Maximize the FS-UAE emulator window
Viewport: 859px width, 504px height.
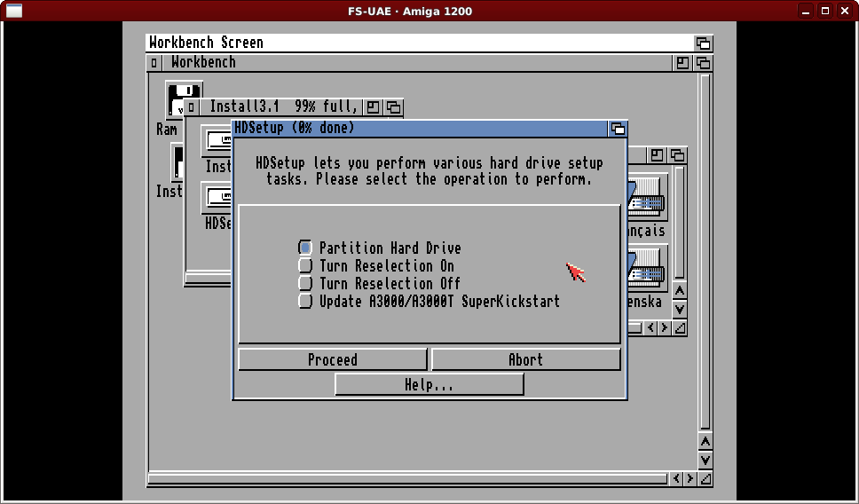[825, 11]
